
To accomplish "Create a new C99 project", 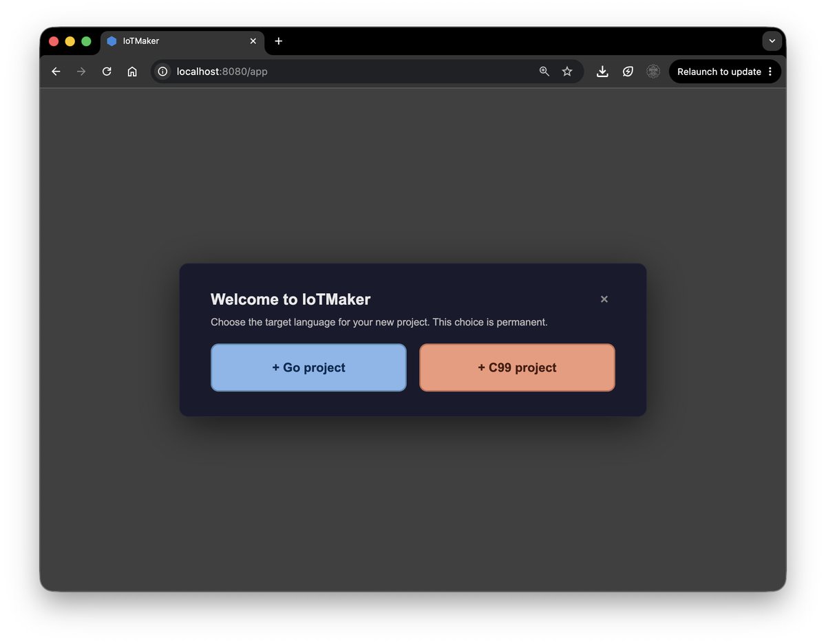I will click(x=517, y=367).
